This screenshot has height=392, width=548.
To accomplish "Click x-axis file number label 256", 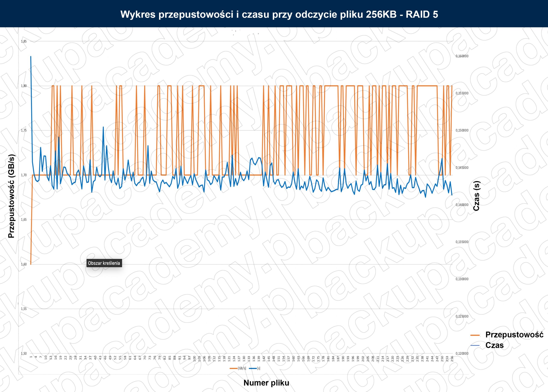I will point(452,358).
